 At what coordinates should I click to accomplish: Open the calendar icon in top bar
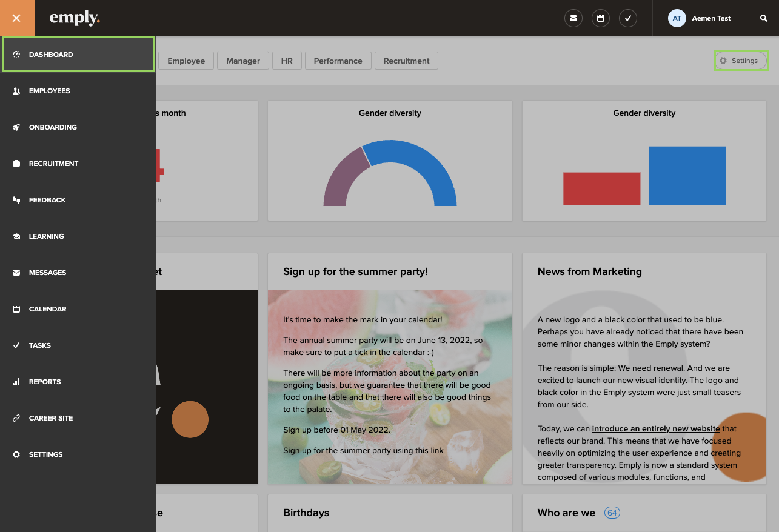point(600,18)
